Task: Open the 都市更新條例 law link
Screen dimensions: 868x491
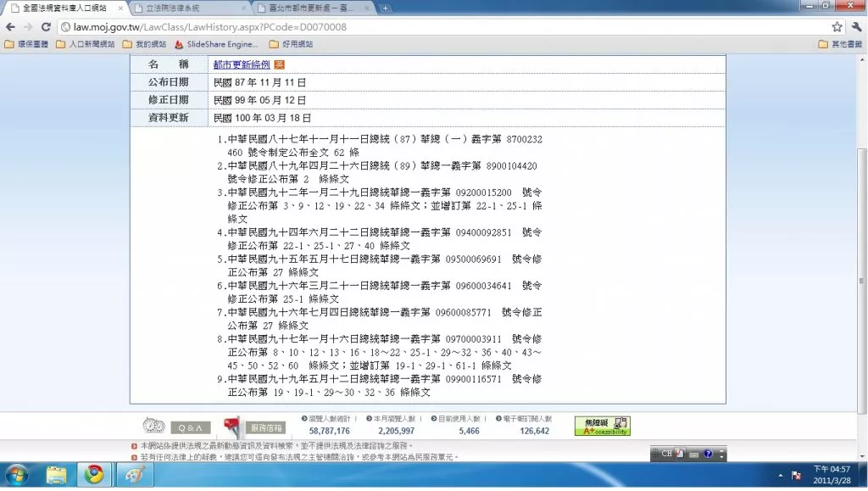Action: click(242, 64)
